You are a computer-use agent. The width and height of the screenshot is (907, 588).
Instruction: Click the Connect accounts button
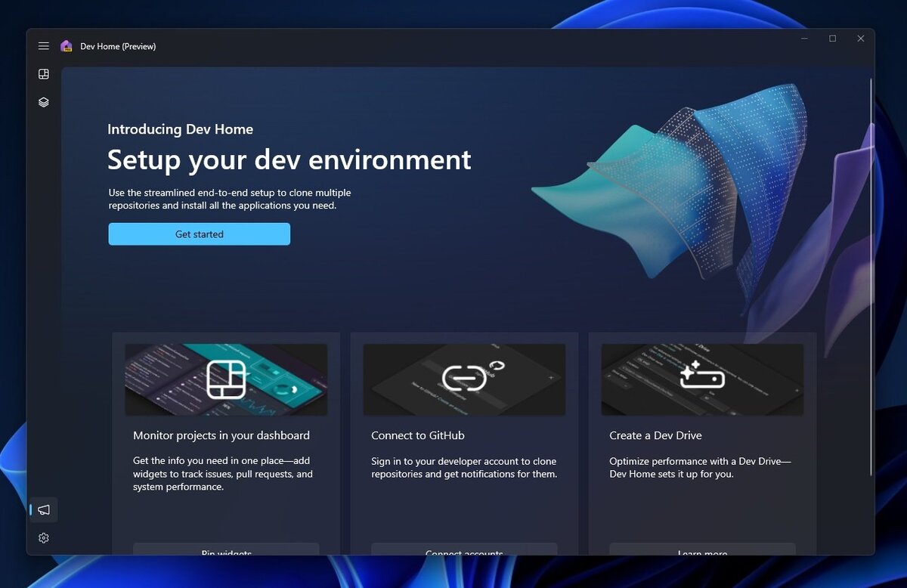(x=464, y=549)
